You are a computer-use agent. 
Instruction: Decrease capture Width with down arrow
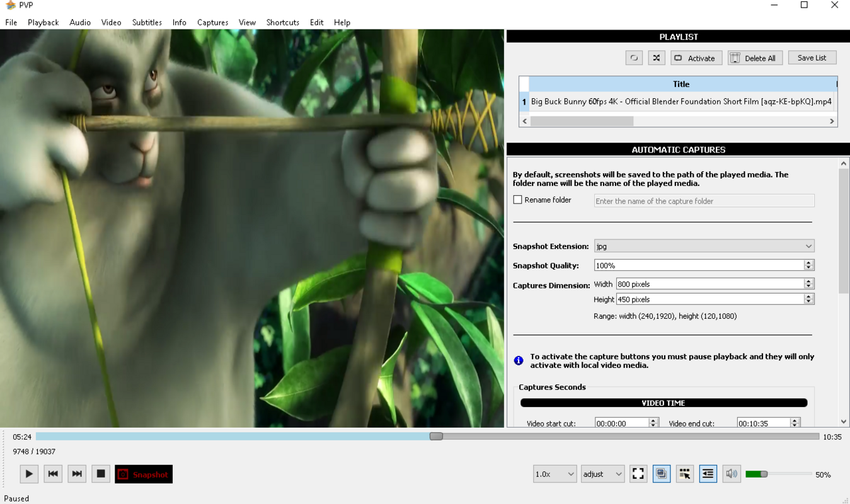coord(809,287)
